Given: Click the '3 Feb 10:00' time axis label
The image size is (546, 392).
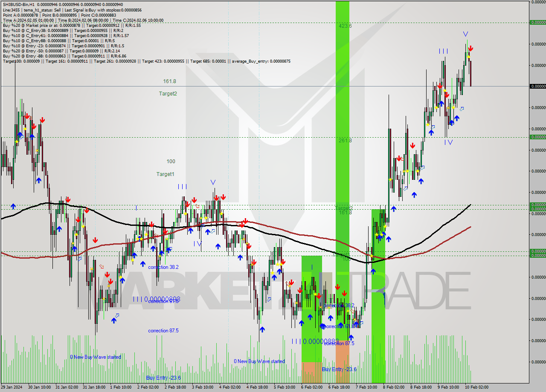Looking at the screenshot, I should pos(203,387).
